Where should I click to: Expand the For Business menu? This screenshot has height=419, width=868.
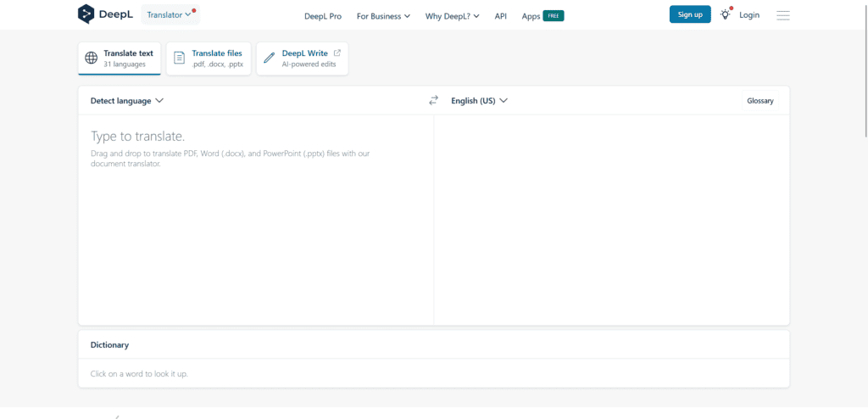[383, 15]
